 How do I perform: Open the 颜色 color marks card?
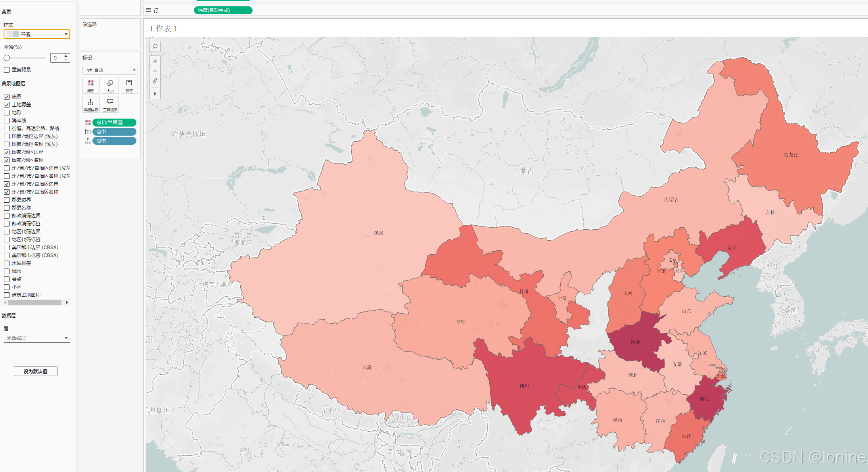91,85
